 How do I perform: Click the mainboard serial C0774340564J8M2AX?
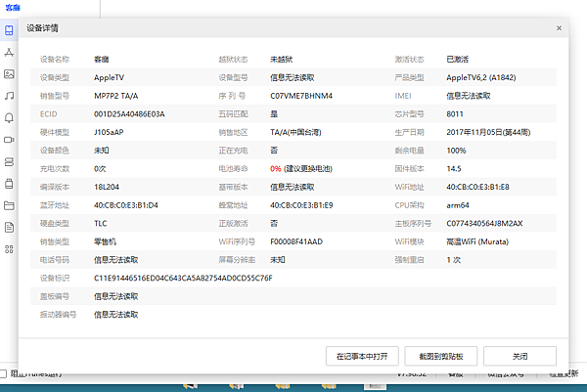point(484,224)
